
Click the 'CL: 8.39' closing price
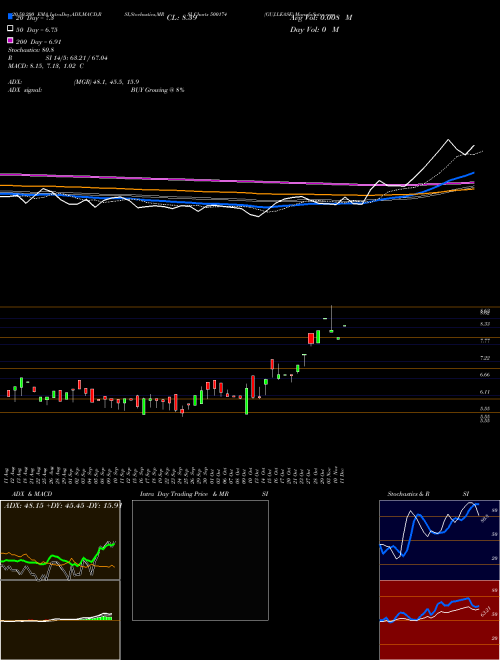pos(182,18)
